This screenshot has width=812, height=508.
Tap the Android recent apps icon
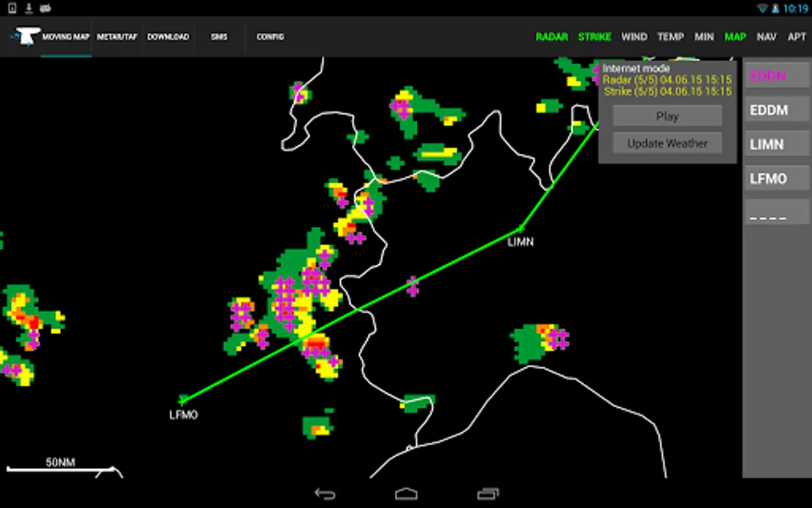point(488,494)
